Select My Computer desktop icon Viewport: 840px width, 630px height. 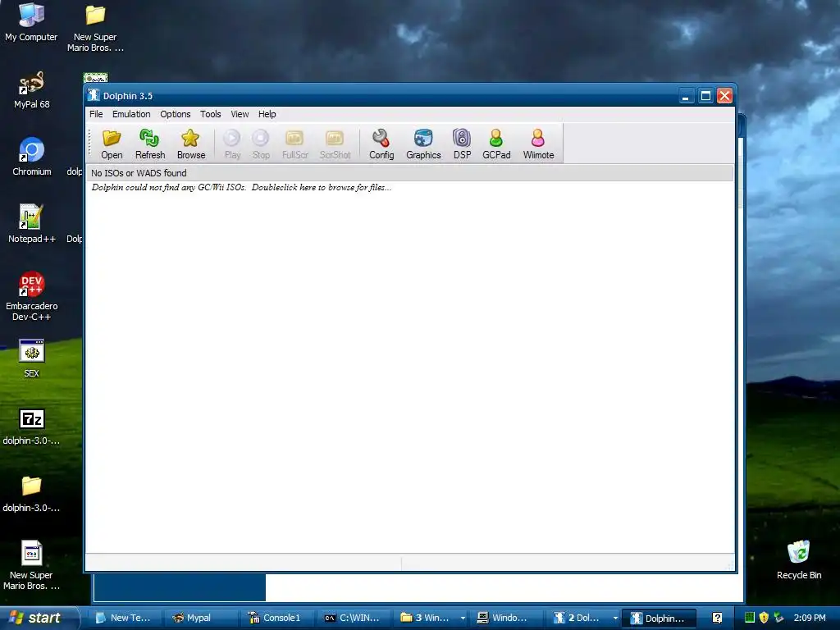(x=31, y=22)
